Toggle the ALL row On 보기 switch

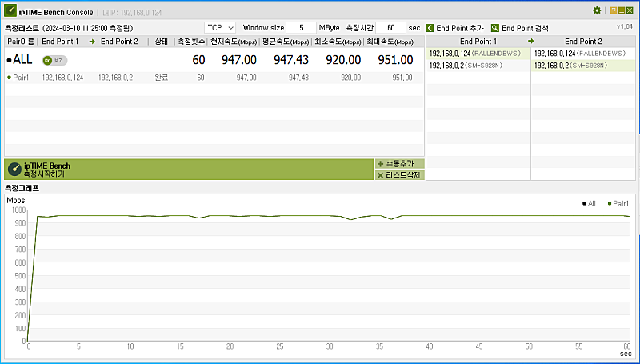click(54, 60)
